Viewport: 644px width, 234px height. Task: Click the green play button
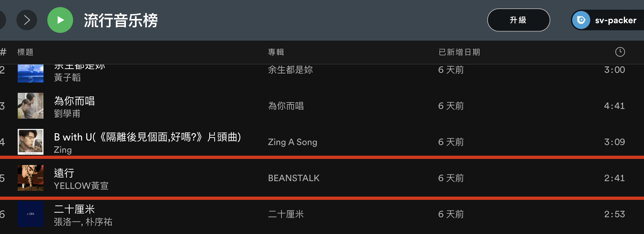point(60,20)
